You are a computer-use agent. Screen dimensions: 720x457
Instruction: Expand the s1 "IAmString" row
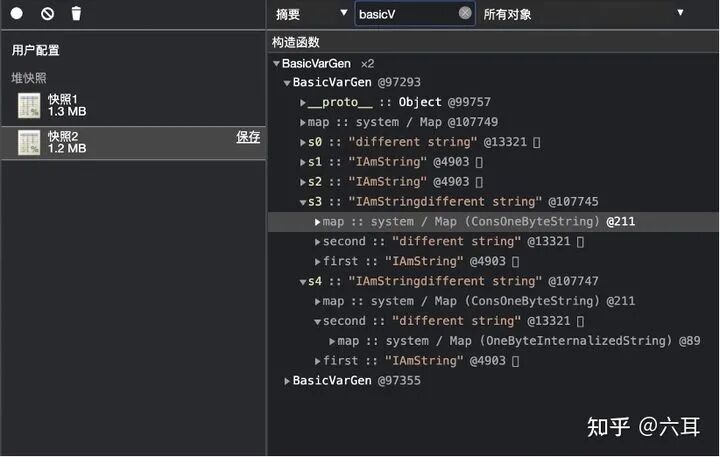[303, 162]
